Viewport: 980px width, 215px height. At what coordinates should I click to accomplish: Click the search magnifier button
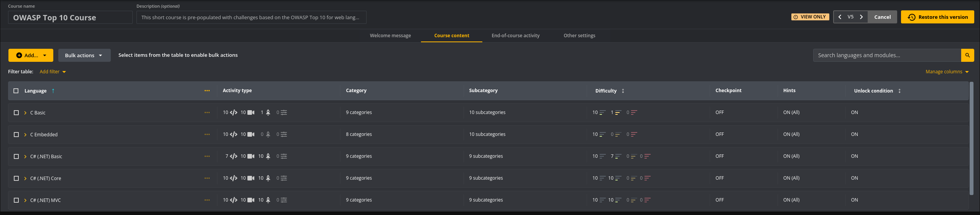click(x=967, y=55)
